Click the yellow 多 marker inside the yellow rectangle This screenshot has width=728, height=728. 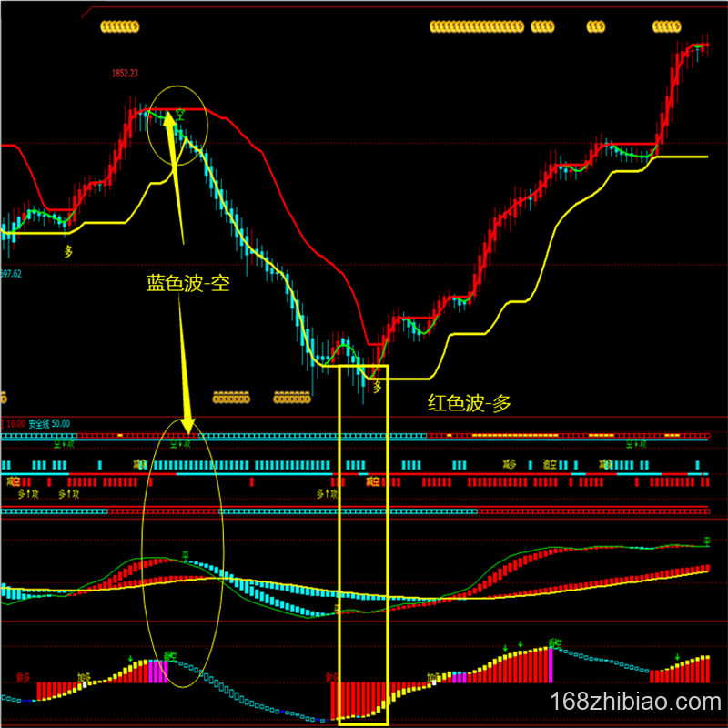pos(377,388)
